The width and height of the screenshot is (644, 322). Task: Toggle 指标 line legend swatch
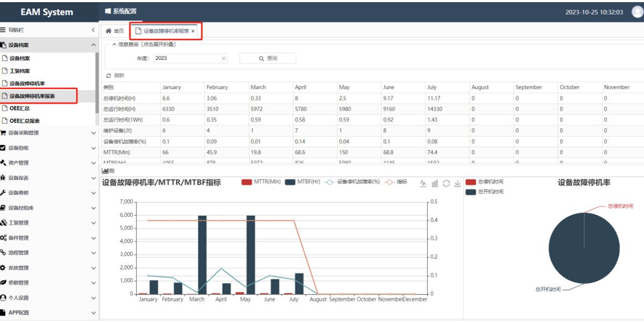point(389,182)
